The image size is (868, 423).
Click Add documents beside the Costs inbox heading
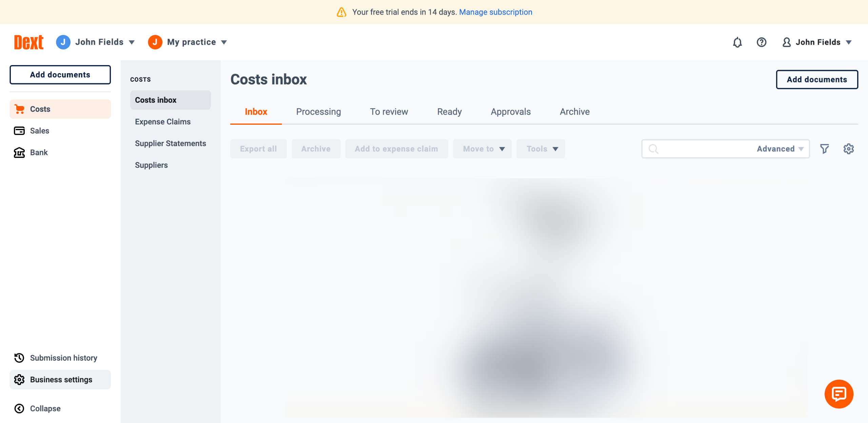[x=817, y=79]
